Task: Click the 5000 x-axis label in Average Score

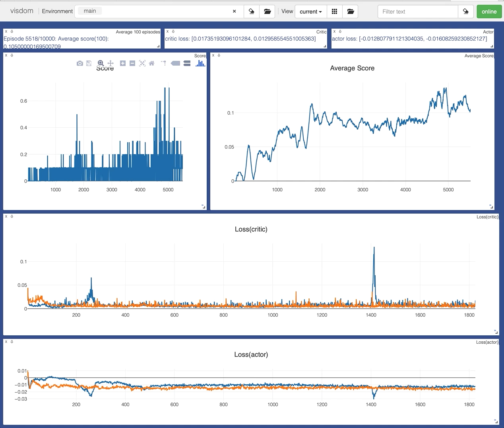Action: [x=448, y=190]
